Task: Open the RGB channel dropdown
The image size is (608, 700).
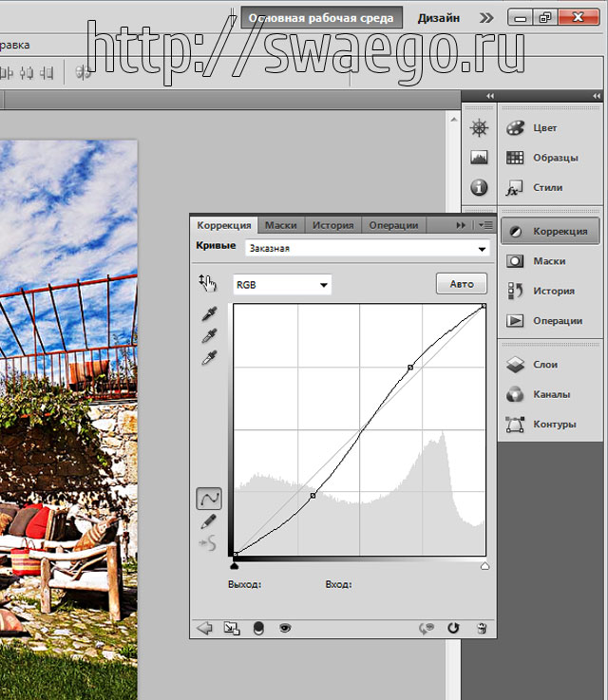Action: pyautogui.click(x=282, y=285)
